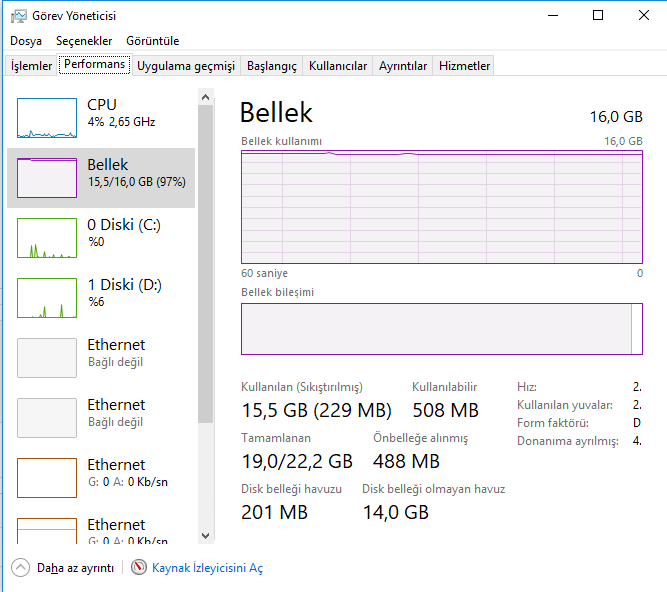This screenshot has width=667, height=592.
Task: Open the Görüntüle menu
Action: point(152,41)
